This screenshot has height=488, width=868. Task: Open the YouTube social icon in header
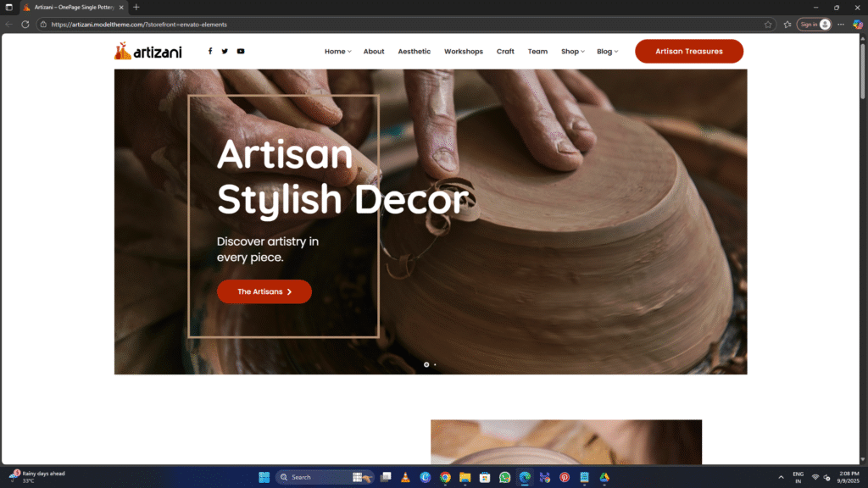click(x=241, y=51)
